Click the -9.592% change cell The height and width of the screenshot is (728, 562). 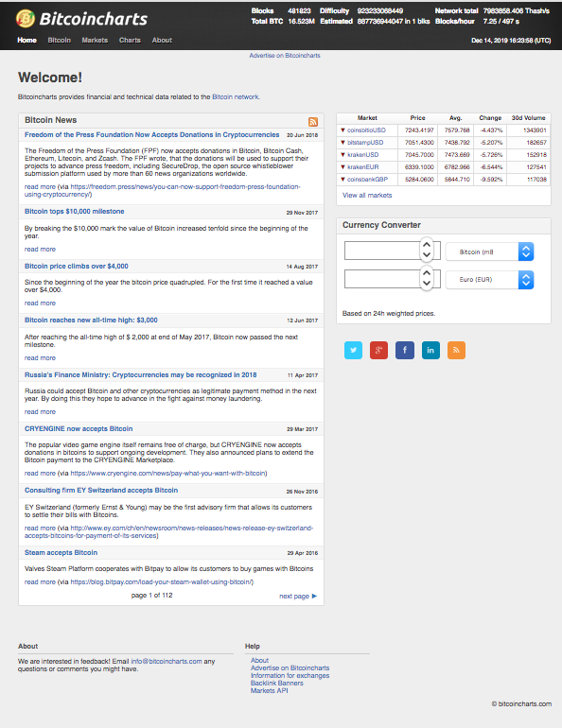point(491,180)
